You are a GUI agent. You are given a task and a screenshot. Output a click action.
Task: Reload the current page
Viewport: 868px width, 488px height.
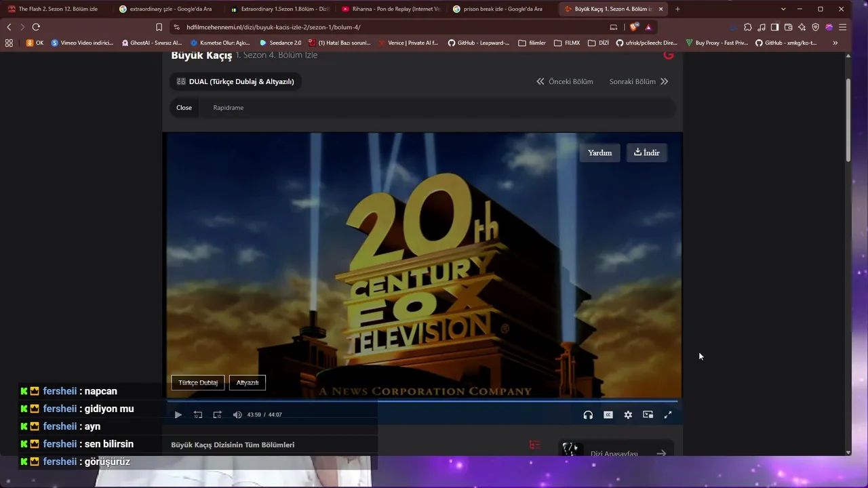[36, 27]
